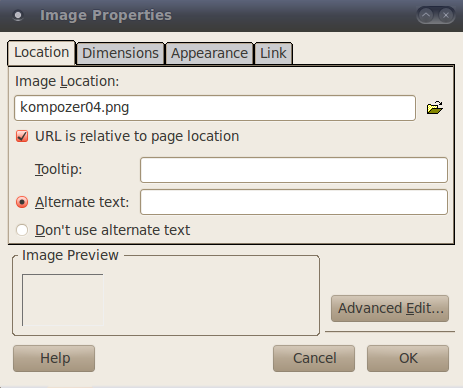Click the Image Location field with kompozer04.png
463x388 pixels.
[x=215, y=108]
